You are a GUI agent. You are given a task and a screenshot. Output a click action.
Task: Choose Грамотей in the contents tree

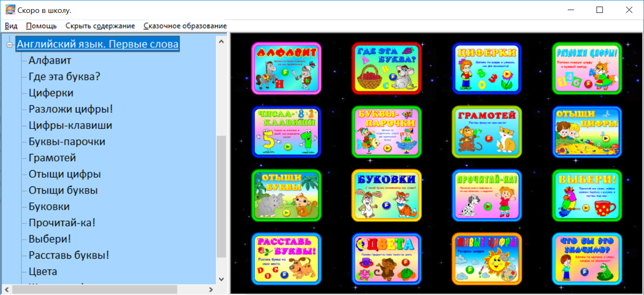(52, 158)
